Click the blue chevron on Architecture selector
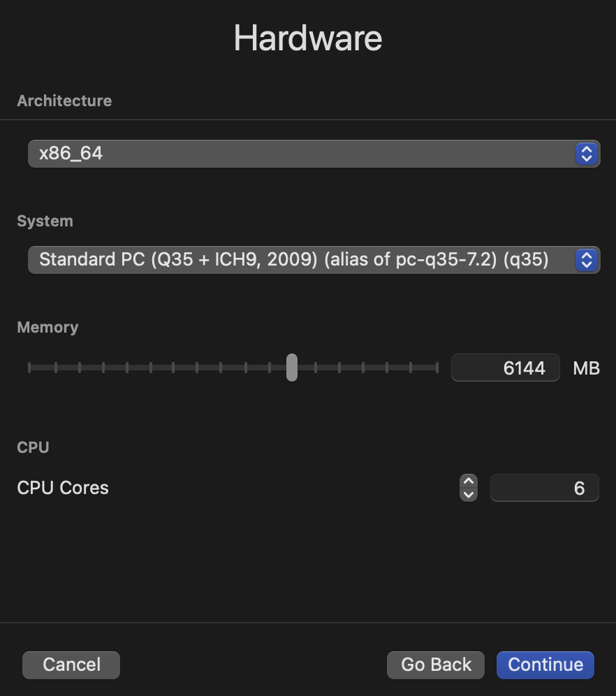The image size is (616, 696). (586, 154)
